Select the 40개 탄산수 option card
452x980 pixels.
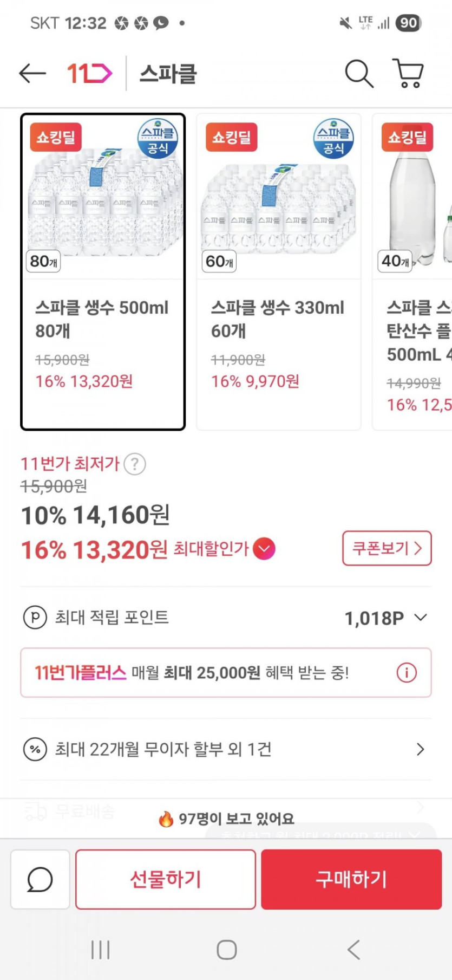point(414,272)
